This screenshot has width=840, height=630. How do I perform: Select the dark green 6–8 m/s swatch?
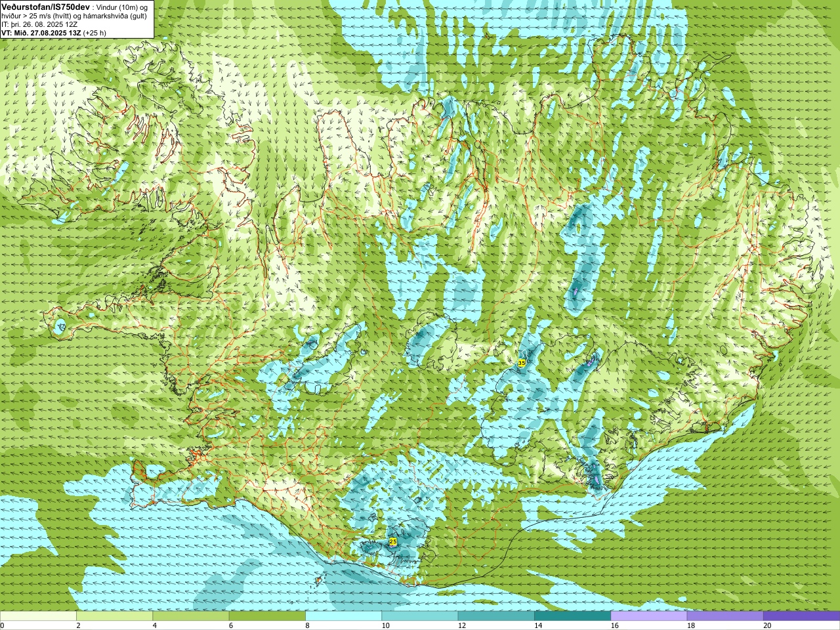coord(267,616)
